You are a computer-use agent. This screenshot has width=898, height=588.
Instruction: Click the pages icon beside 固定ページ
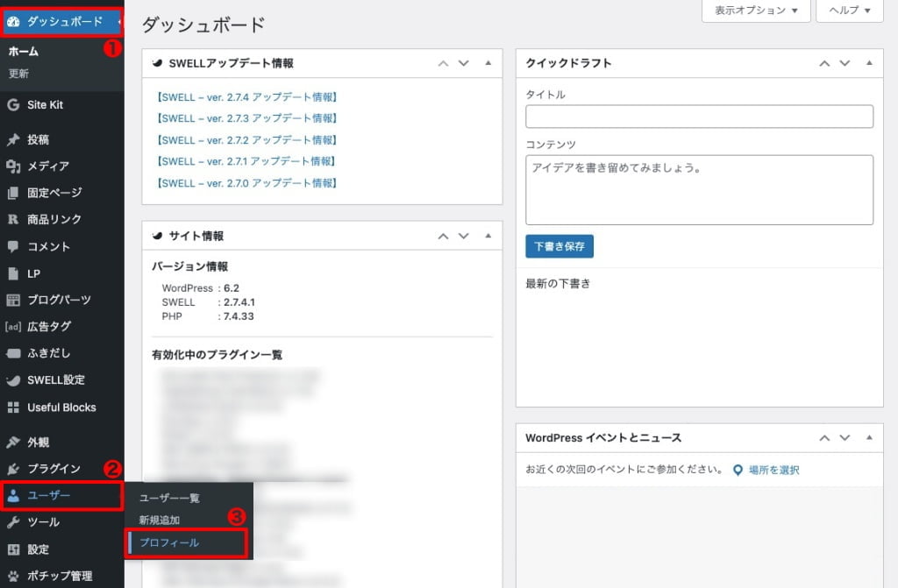click(x=13, y=193)
